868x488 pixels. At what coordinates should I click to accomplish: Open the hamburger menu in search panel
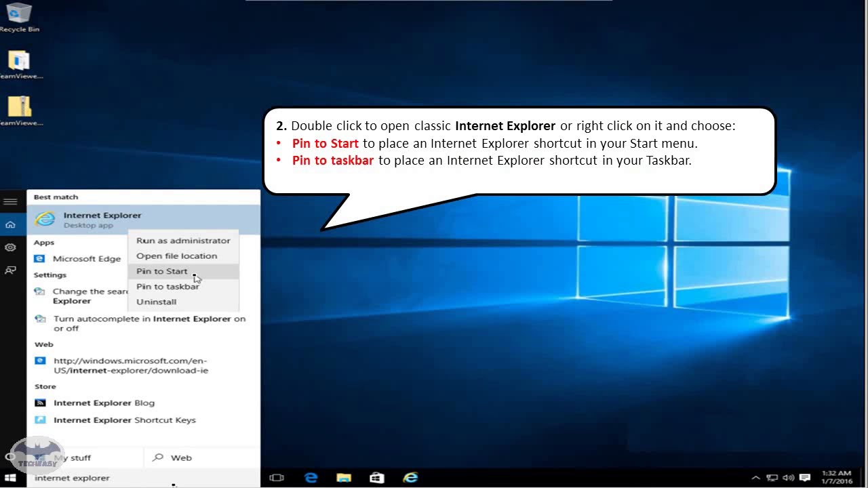coord(10,201)
